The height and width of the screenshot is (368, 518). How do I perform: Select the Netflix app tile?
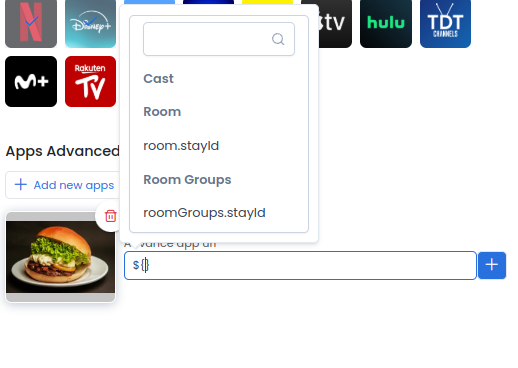[31, 23]
